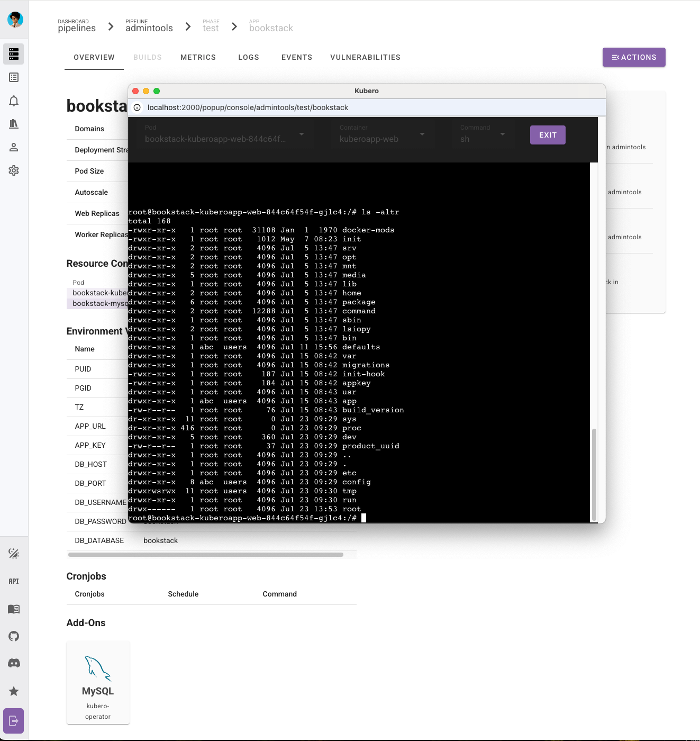The height and width of the screenshot is (741, 700).
Task: Expand the Pod selector dropdown
Action: pos(224,134)
